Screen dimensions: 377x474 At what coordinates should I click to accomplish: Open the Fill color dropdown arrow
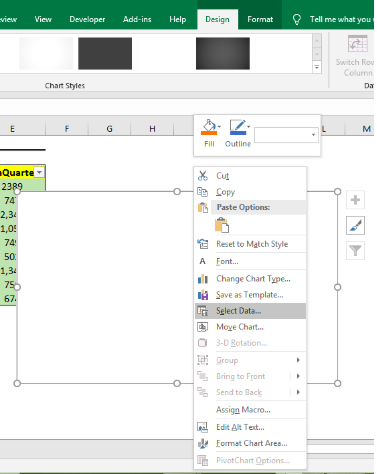click(219, 127)
